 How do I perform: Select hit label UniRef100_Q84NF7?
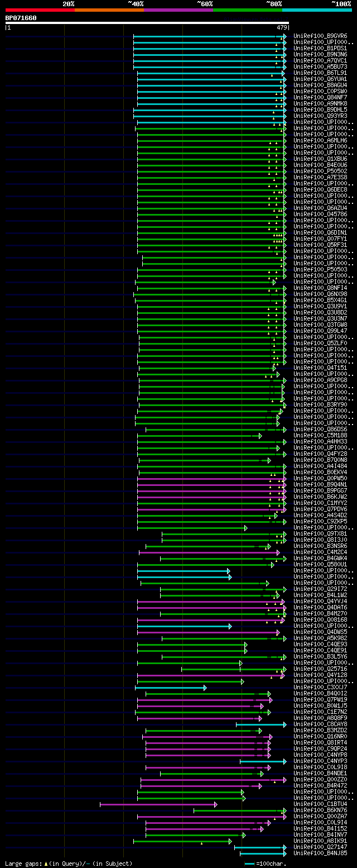coord(320,97)
